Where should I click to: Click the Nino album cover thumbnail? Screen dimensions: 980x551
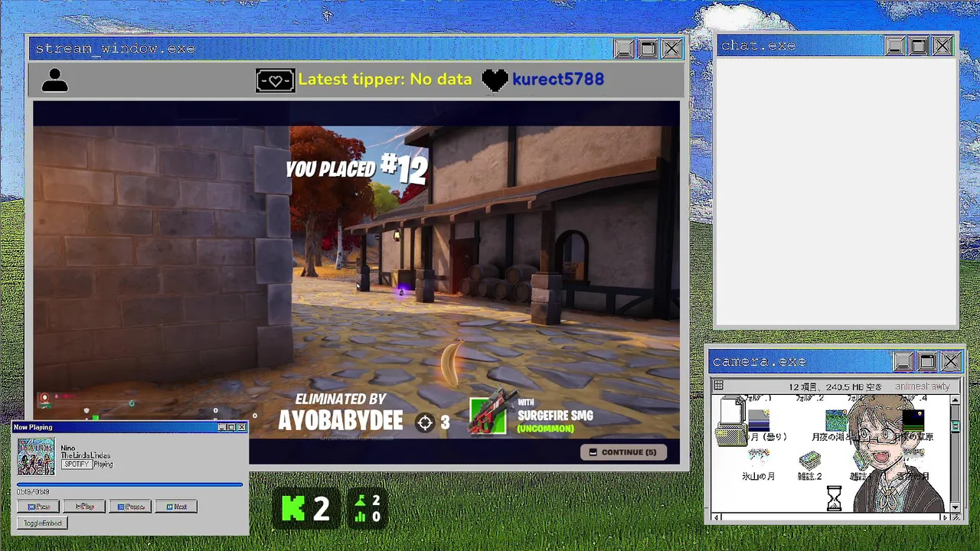(36, 456)
